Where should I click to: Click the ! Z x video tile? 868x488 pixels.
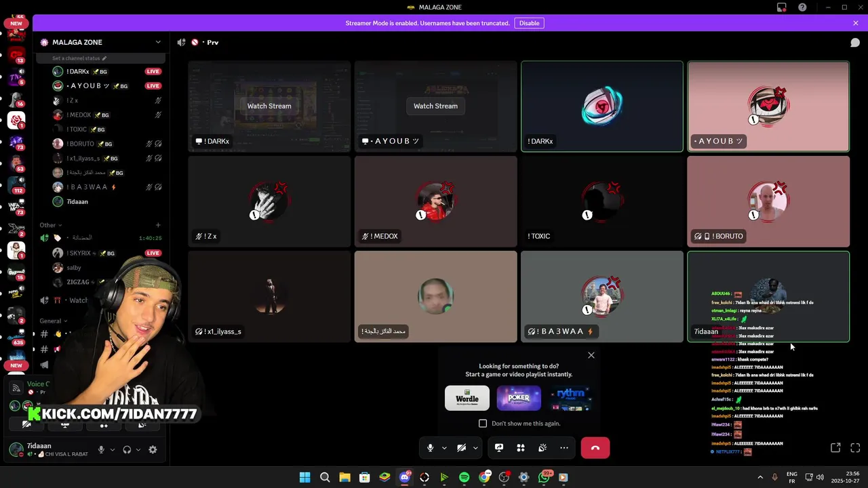[x=269, y=201]
